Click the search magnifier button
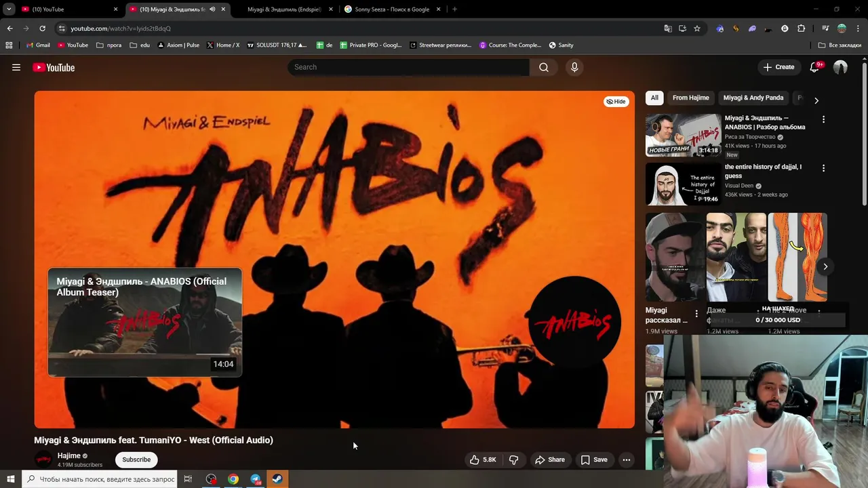This screenshot has width=868, height=488. [x=544, y=67]
